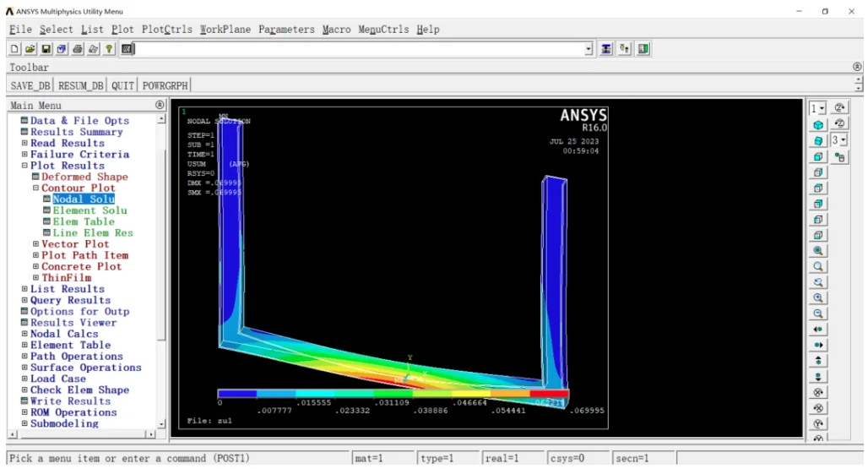Click the Pan Model Down icon

(x=818, y=377)
